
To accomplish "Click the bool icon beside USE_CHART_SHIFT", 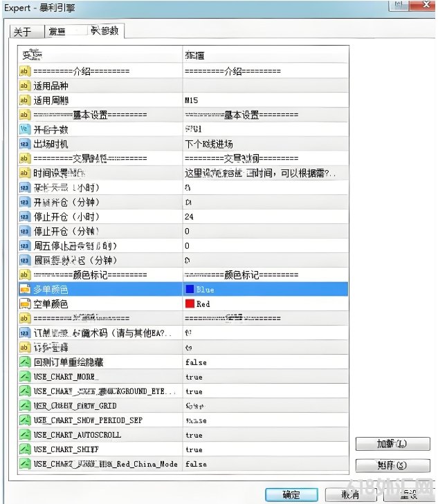I will (x=24, y=449).
